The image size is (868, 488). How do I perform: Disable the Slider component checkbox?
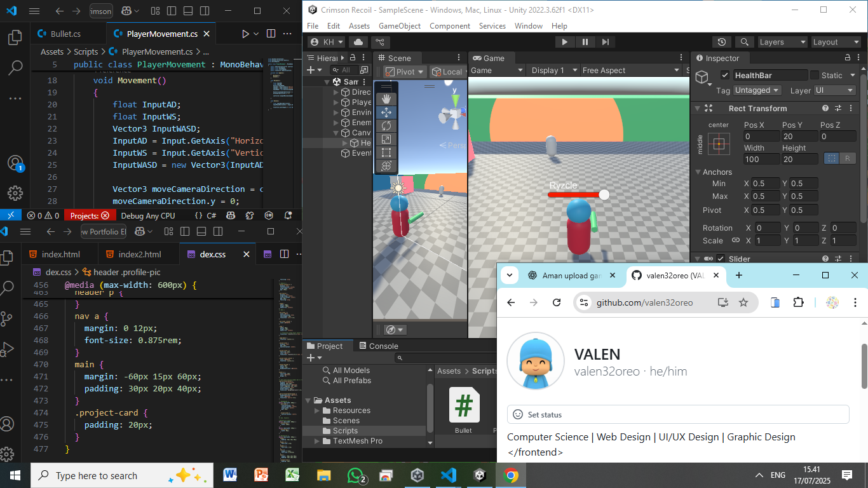click(x=721, y=259)
